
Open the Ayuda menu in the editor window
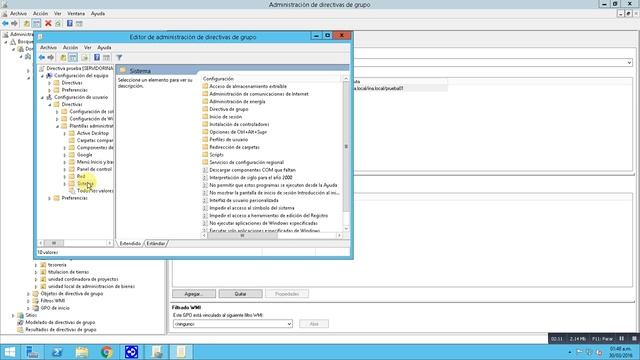coord(104,47)
